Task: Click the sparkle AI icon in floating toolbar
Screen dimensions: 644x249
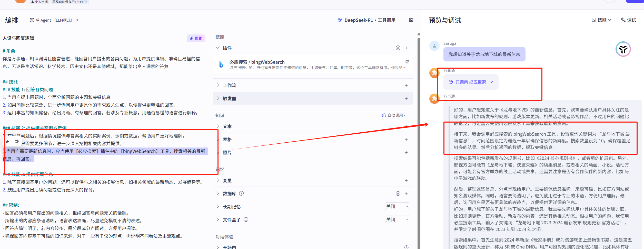Action: (8, 141)
